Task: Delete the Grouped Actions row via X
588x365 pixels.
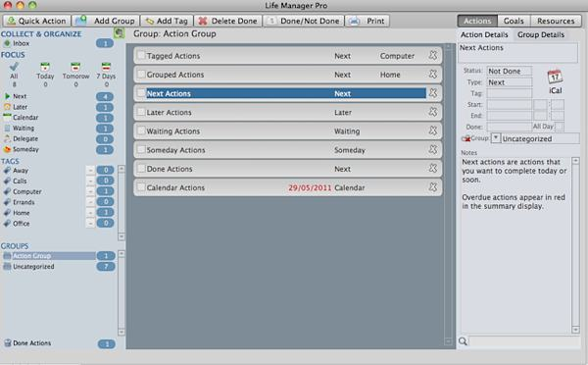Action: coord(433,75)
